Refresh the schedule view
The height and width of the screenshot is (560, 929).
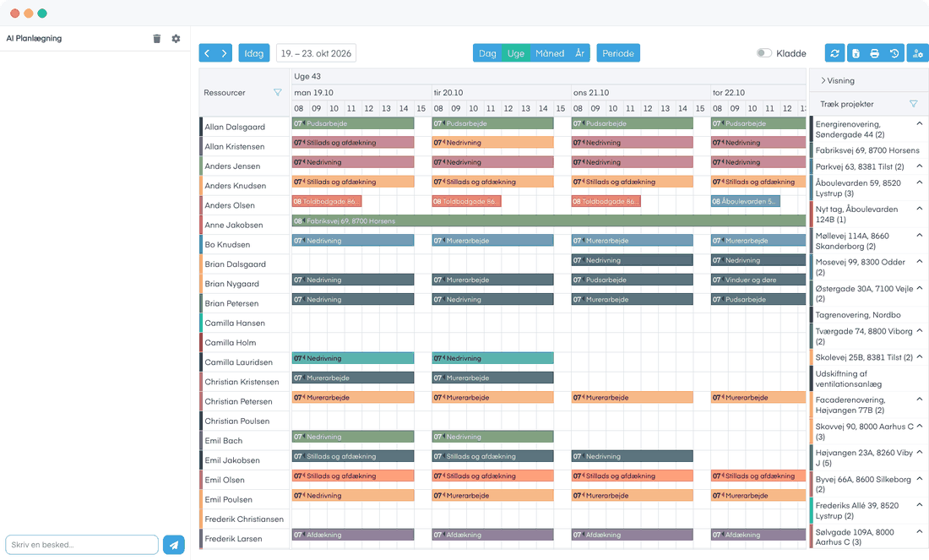point(834,53)
